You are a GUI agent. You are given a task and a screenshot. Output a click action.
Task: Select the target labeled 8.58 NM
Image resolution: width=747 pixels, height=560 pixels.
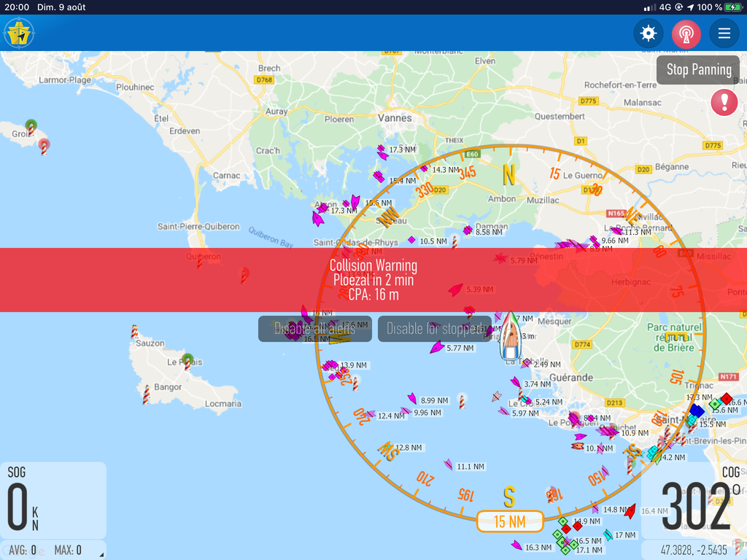click(468, 230)
